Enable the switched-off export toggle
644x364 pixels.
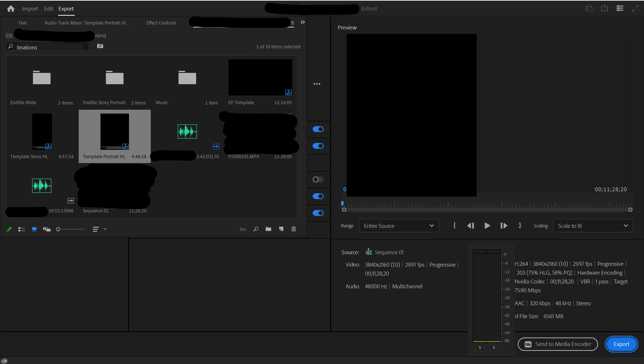(x=318, y=179)
